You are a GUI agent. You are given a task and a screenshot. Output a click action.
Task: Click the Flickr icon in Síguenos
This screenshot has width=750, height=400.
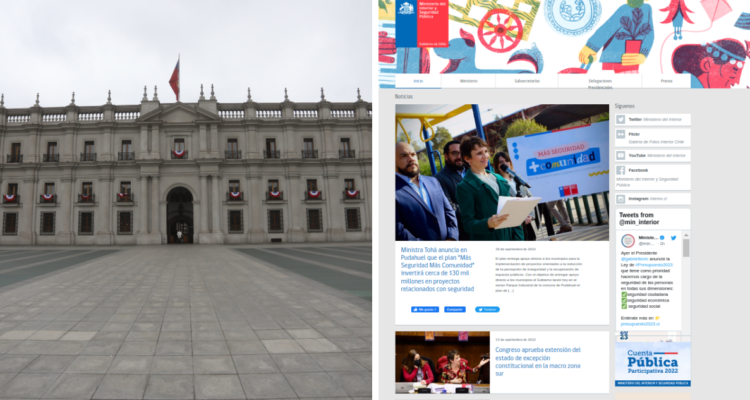click(621, 134)
